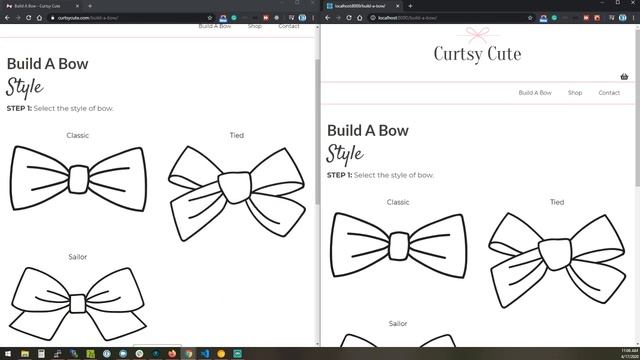
Task: Open Chrome menu in the curtsycute.com window
Action: [313, 18]
